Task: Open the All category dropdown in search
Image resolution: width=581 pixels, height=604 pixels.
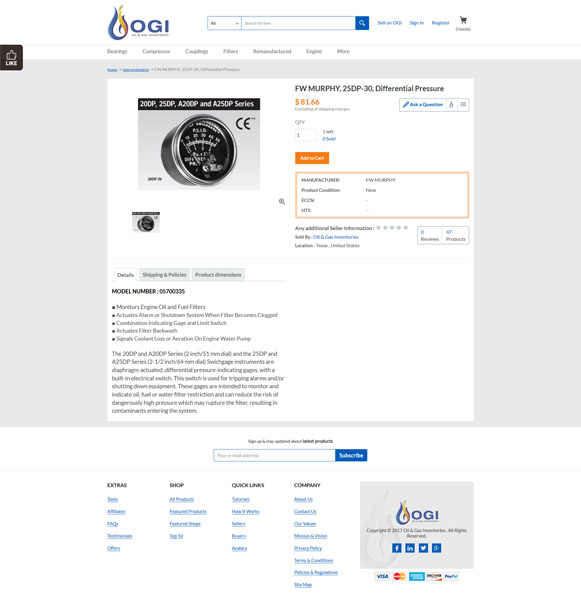Action: (224, 23)
